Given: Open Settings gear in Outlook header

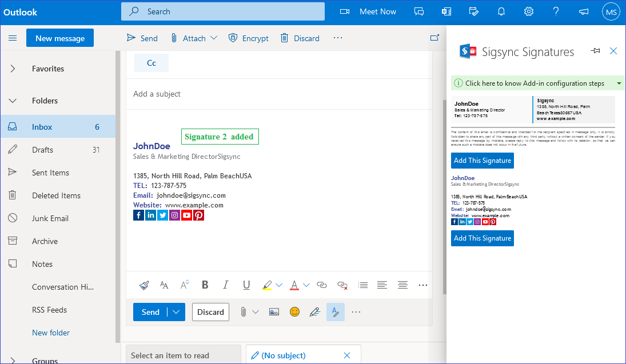Looking at the screenshot, I should 529,11.
